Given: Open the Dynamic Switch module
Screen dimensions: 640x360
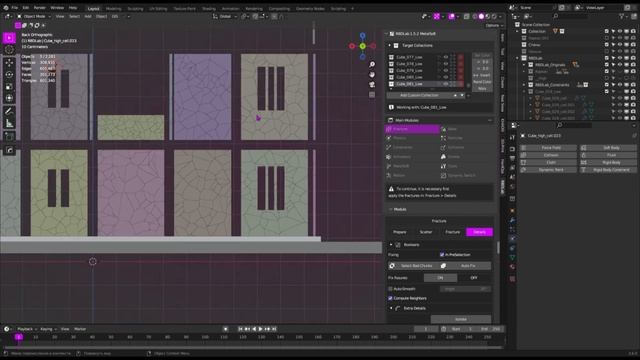Looking at the screenshot, I should click(x=466, y=176).
